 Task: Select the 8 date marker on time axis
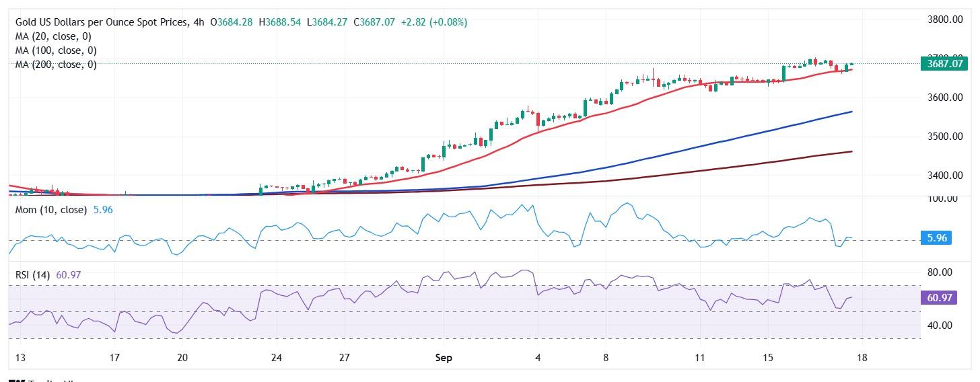[606, 358]
